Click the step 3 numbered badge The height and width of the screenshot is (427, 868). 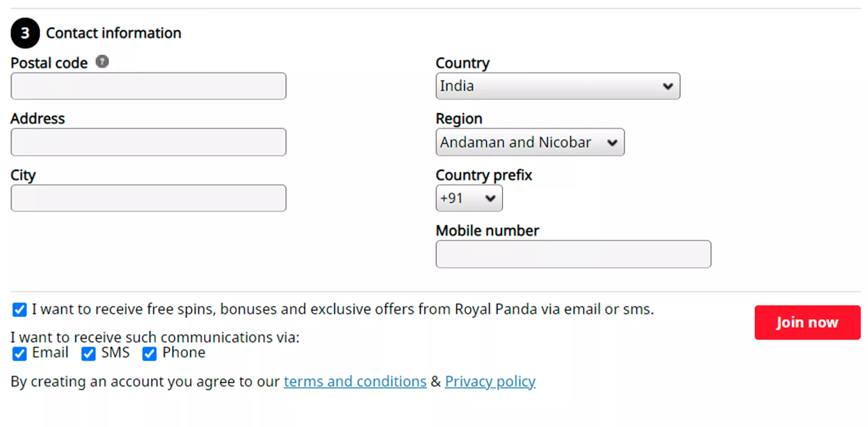coord(25,33)
